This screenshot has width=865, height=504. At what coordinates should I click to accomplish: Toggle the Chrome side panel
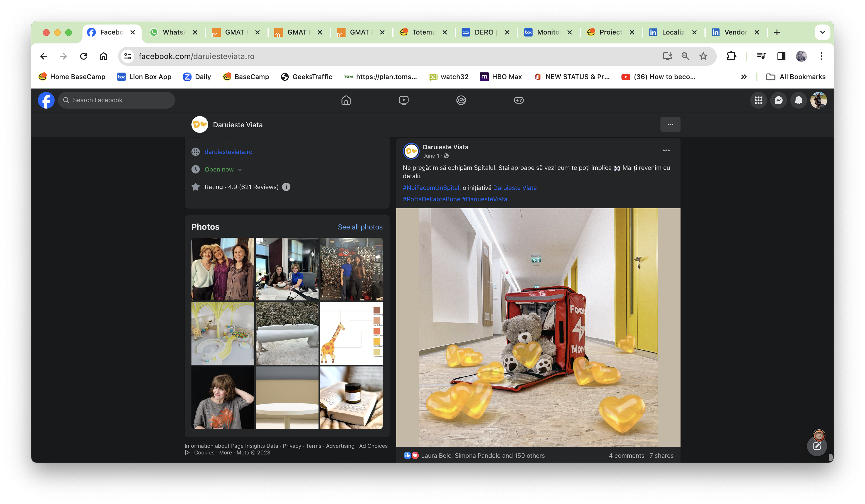click(x=781, y=56)
